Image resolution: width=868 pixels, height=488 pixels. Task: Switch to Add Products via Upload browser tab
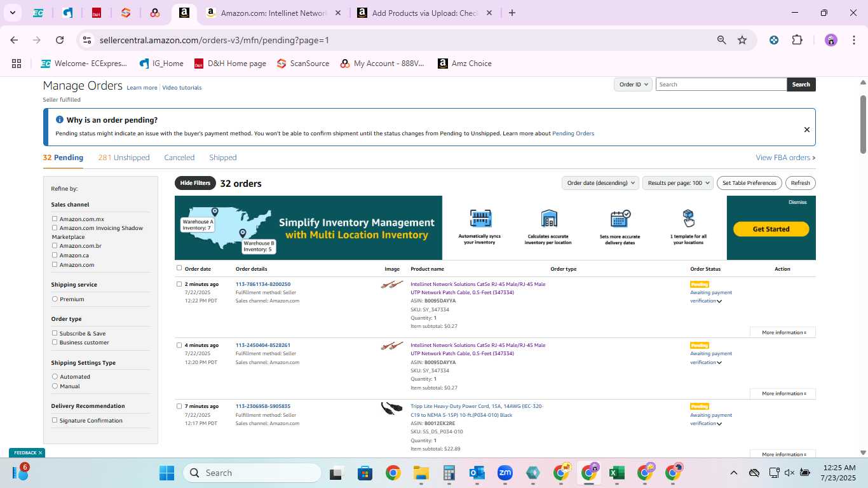[x=424, y=13]
